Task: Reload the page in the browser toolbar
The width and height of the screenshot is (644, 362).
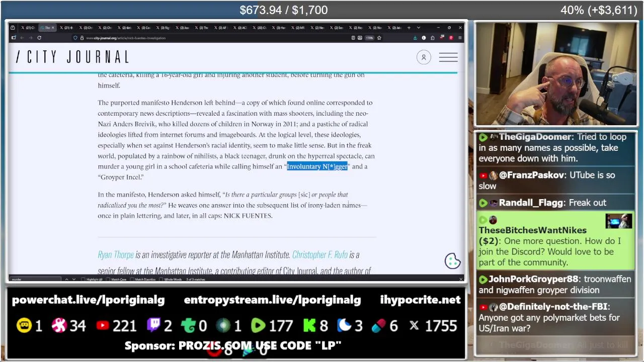Action: [x=39, y=38]
